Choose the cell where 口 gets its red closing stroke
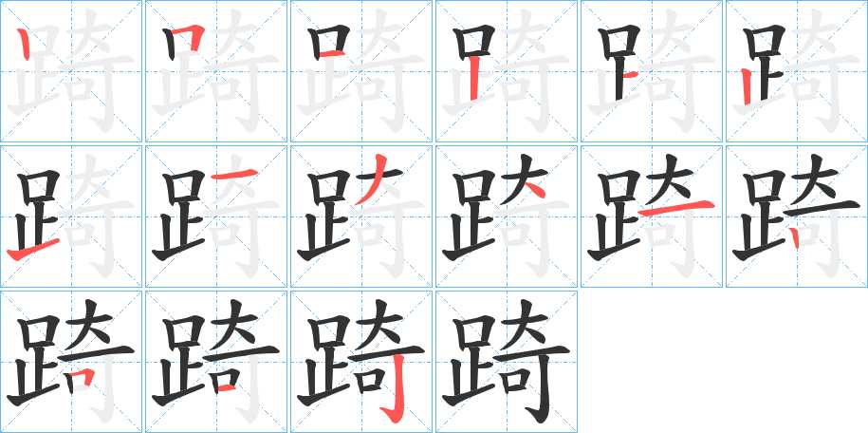This screenshot has height=433, width=868. tap(360, 71)
